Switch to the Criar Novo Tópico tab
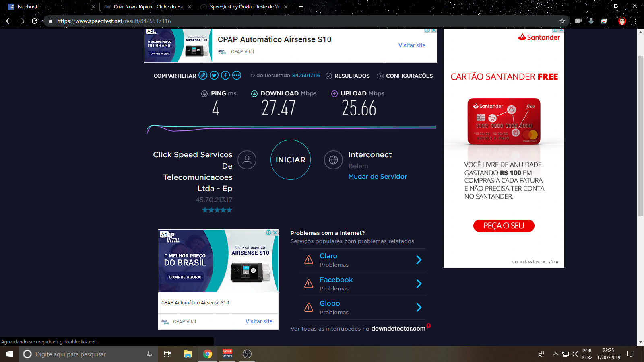The width and height of the screenshot is (644, 362). coord(147,7)
